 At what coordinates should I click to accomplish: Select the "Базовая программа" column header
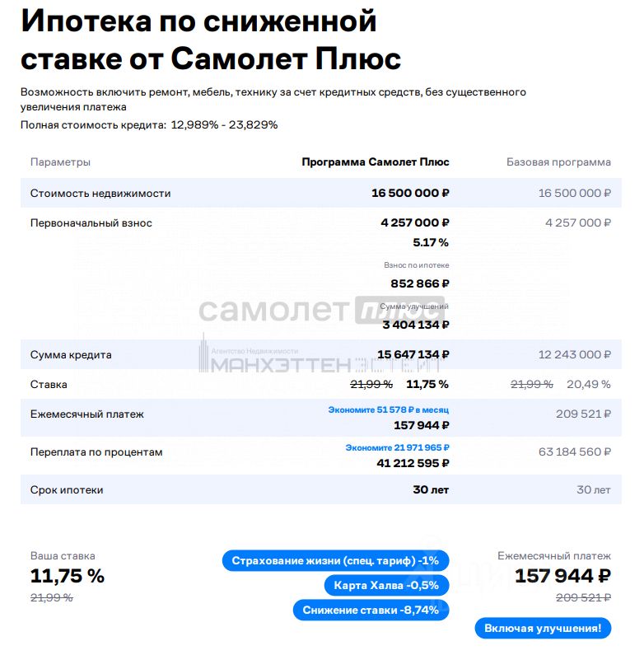tap(558, 162)
